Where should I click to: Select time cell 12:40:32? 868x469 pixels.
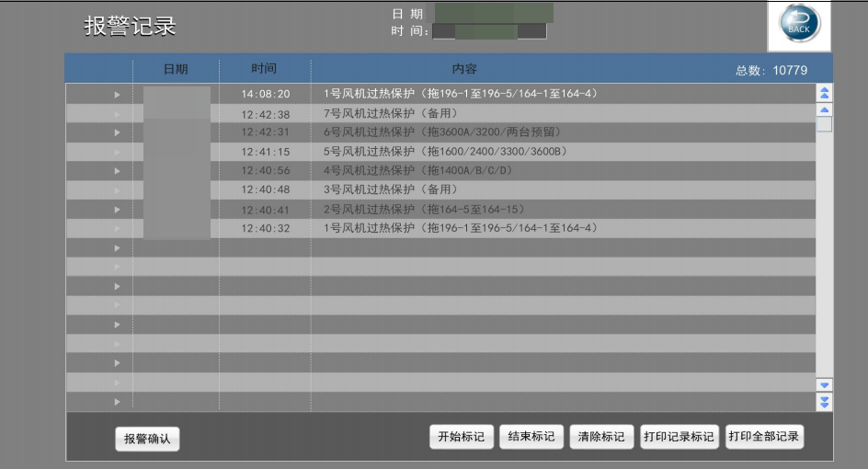click(x=265, y=228)
